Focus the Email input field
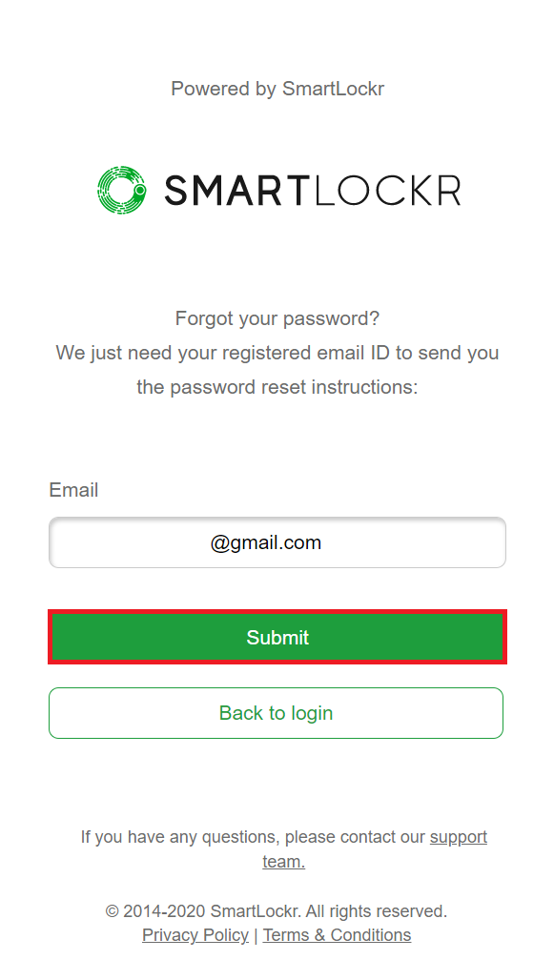The image size is (554, 980). click(x=277, y=542)
